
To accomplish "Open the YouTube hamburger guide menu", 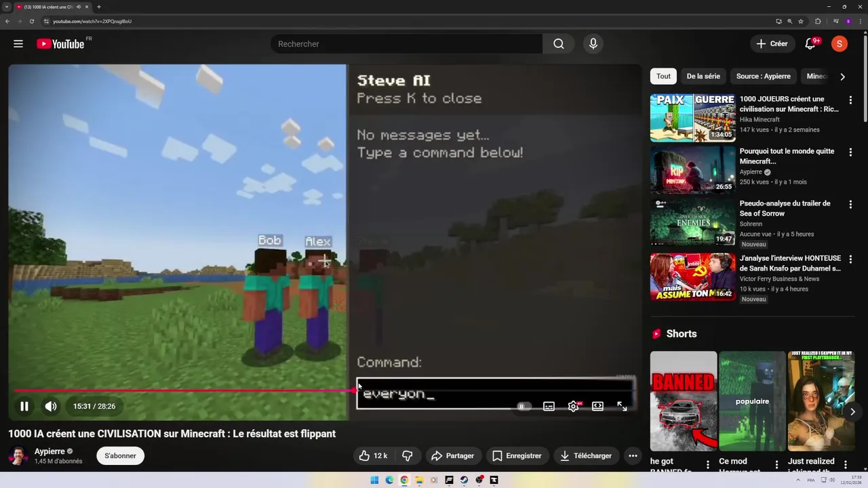I will tap(18, 44).
